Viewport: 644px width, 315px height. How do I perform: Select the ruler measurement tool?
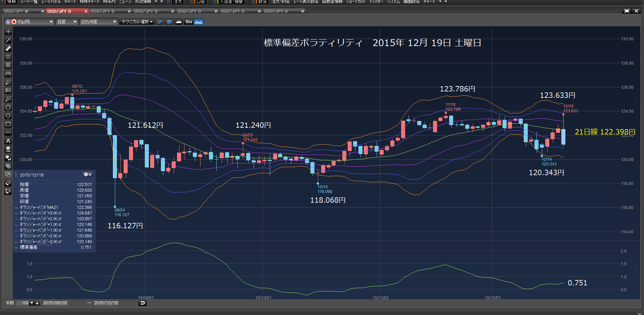coord(8,48)
